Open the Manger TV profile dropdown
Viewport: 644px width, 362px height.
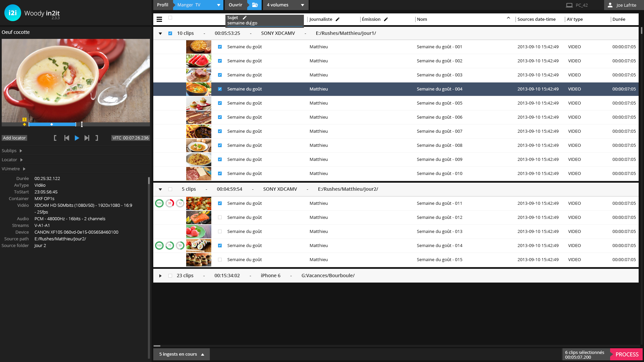[x=218, y=5]
